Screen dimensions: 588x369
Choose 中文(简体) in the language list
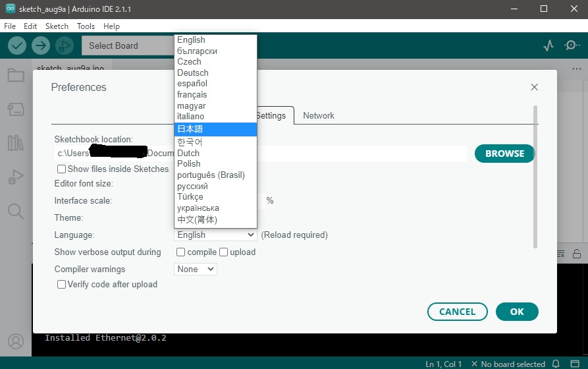(215, 219)
